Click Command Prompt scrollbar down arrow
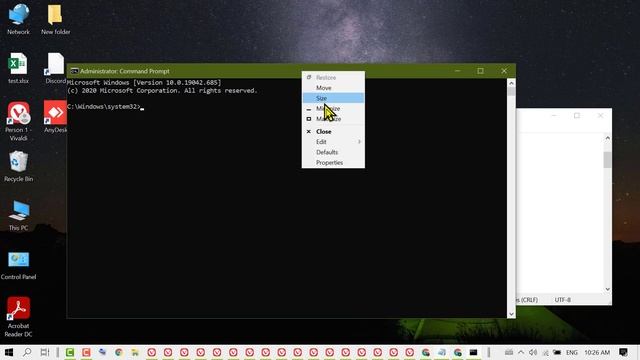 coord(511,314)
